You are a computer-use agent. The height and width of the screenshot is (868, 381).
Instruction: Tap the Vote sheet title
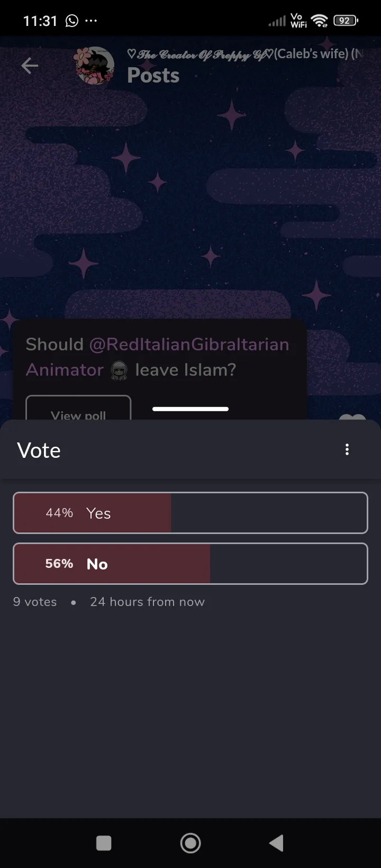coord(39,450)
